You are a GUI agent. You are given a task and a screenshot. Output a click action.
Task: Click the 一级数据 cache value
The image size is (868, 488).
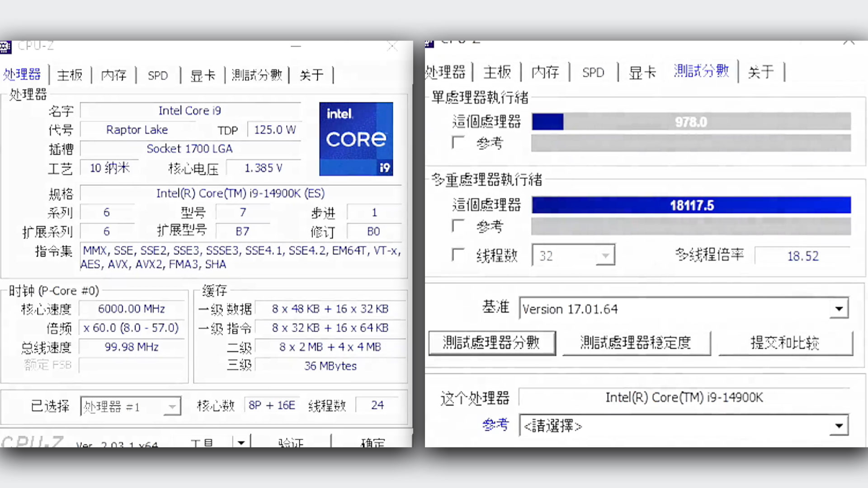point(330,309)
